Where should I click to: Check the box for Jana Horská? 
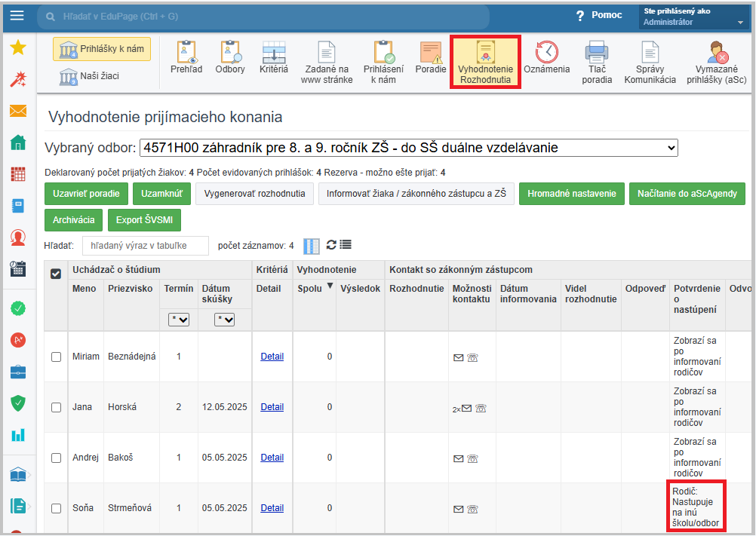56,407
